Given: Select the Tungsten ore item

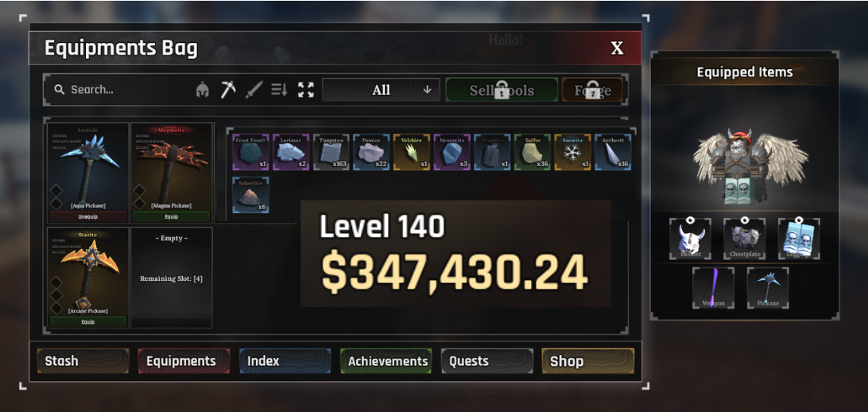Looking at the screenshot, I should click(331, 152).
